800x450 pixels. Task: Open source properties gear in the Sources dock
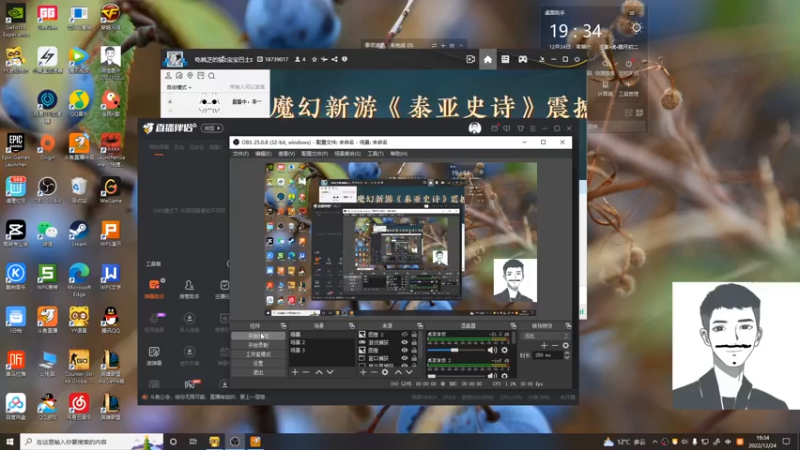click(385, 372)
